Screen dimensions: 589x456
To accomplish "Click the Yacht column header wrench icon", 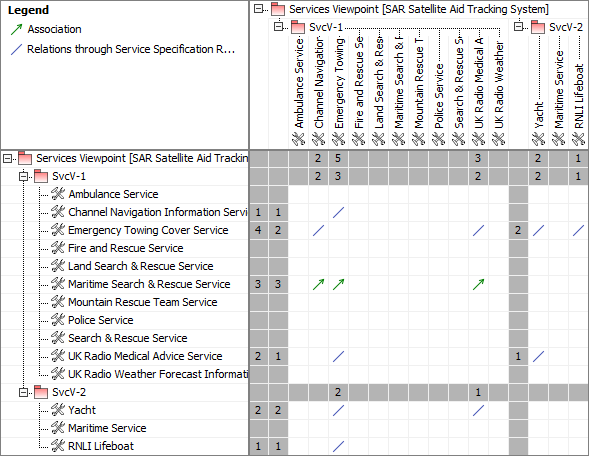I will pos(538,139).
